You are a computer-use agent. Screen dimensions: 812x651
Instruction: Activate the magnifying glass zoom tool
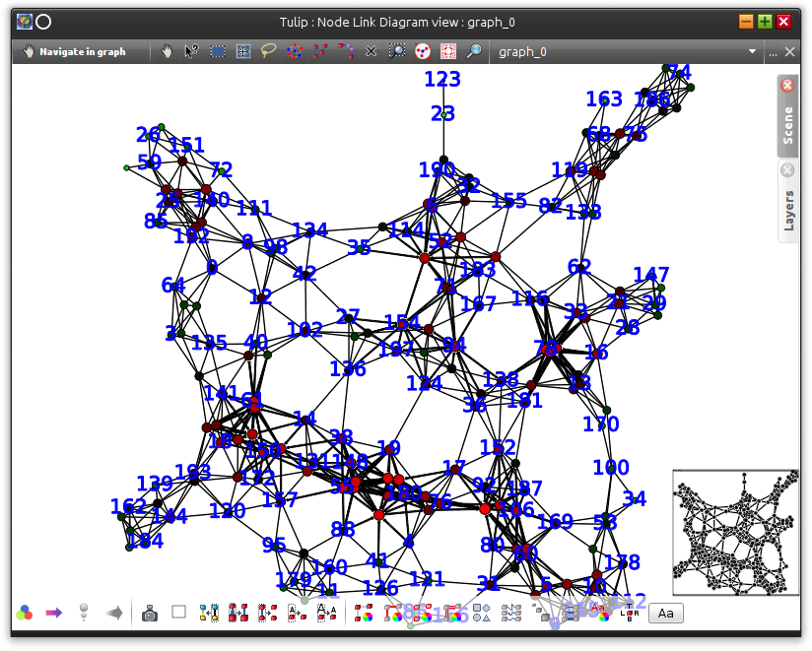[x=474, y=51]
